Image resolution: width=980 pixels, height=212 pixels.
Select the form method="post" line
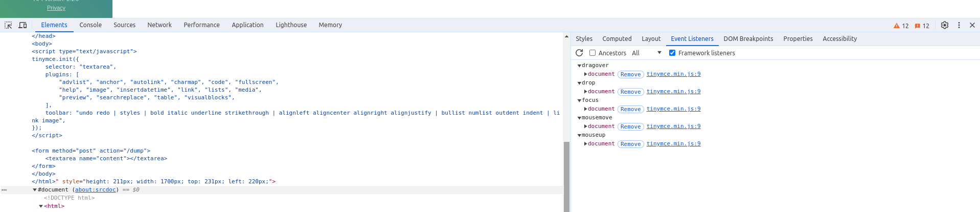pyautogui.click(x=91, y=151)
